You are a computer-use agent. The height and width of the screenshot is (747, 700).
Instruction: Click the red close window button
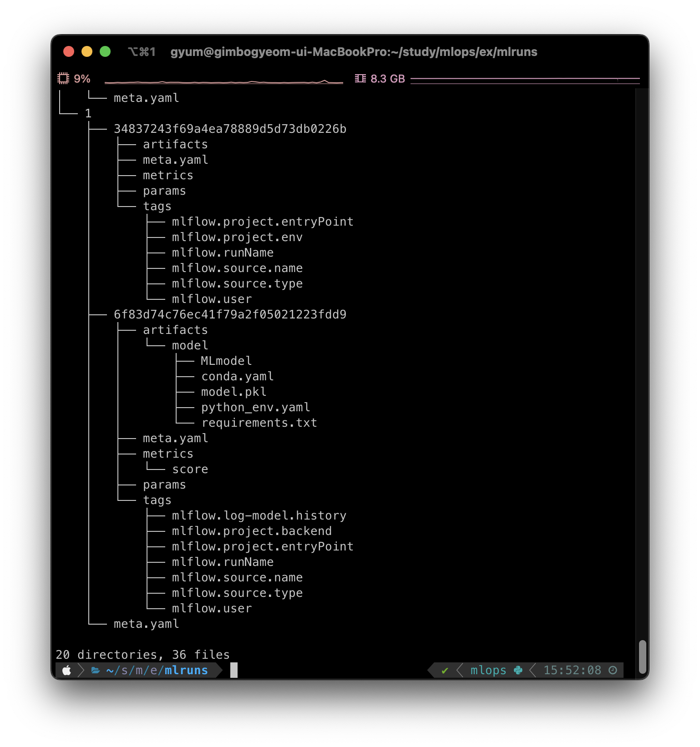point(69,51)
